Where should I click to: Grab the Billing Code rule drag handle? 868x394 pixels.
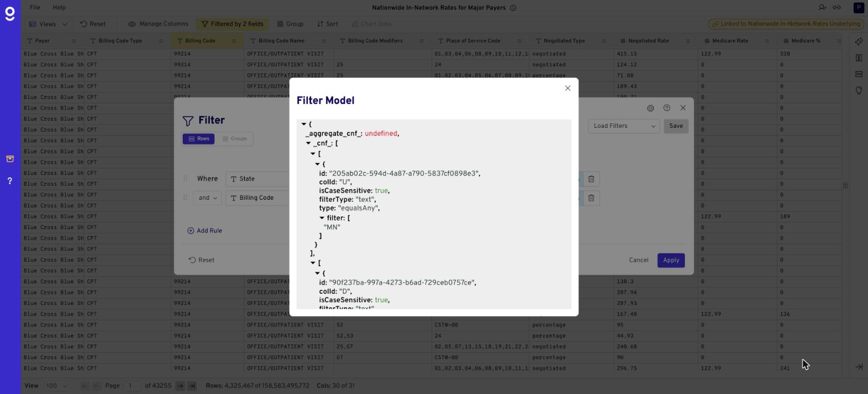click(185, 198)
